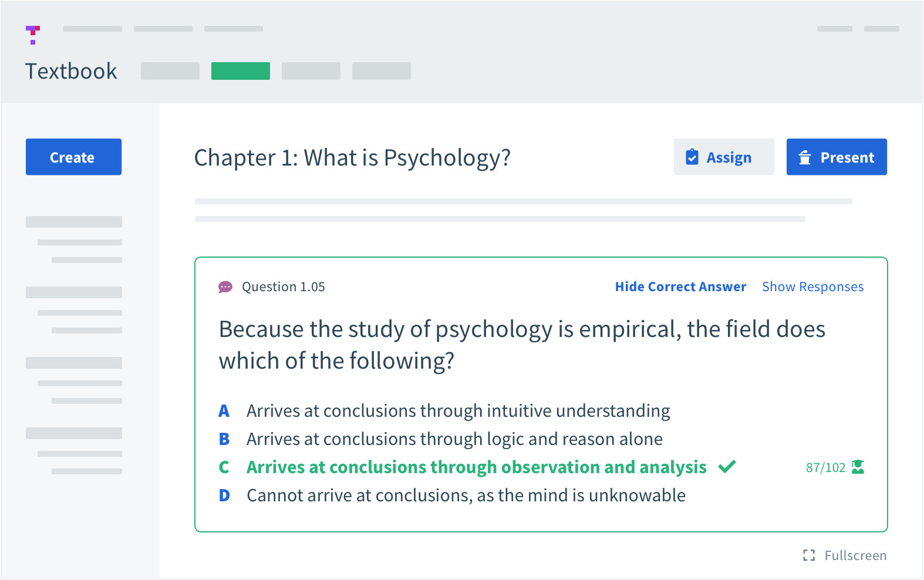Click the green checkmark next to answer C
Viewport: 924px width, 580px height.
click(727, 467)
